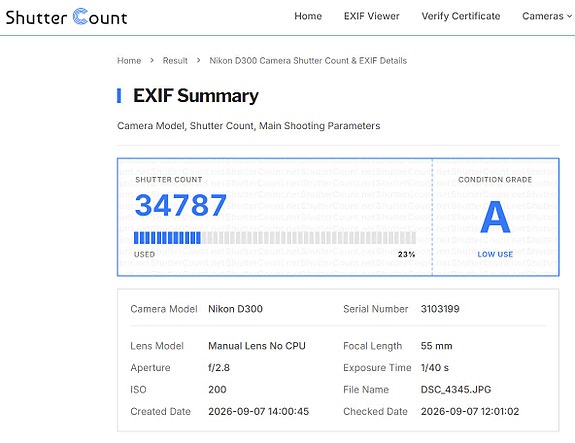The width and height of the screenshot is (575, 443).
Task: Click the condition grade A icon
Action: coord(495,217)
